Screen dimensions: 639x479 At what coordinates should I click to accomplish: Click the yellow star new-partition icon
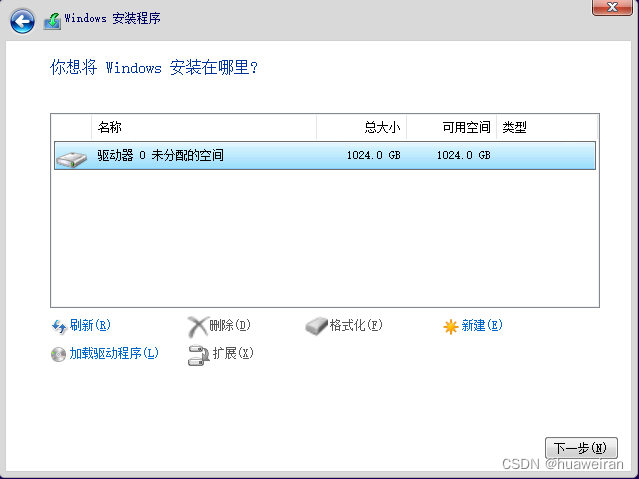(x=451, y=327)
